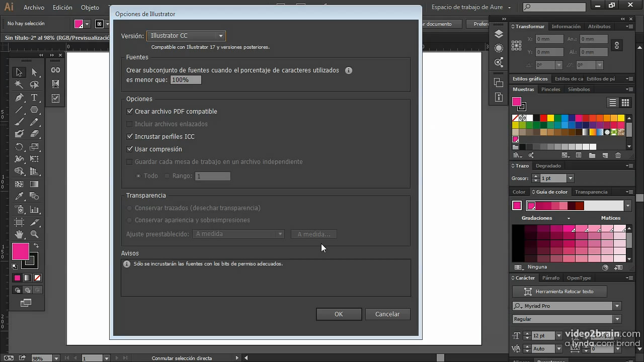Viewport: 644px width, 362px height.
Task: Open the Espacio de trabajo workspace dropdown
Action: click(x=471, y=8)
